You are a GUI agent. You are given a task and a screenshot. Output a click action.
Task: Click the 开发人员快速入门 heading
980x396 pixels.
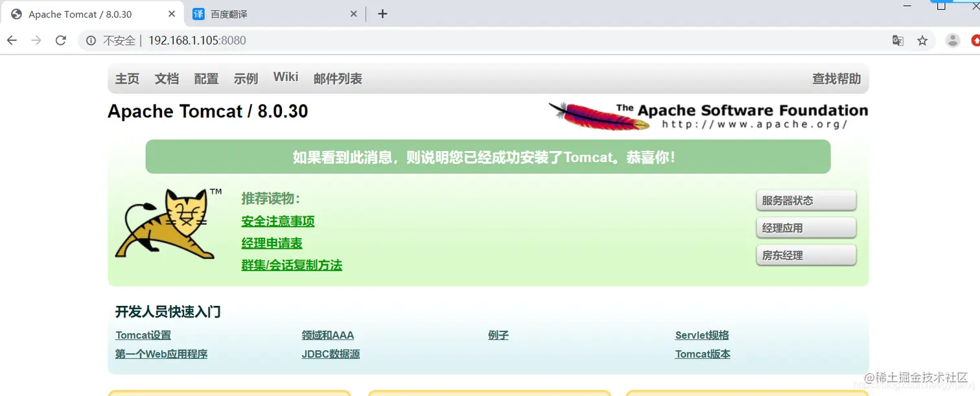tap(168, 312)
